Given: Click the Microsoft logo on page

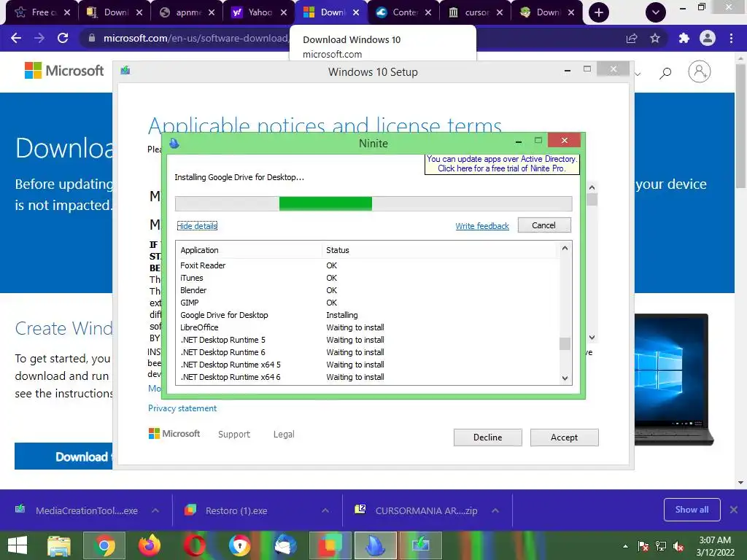Looking at the screenshot, I should [64, 71].
